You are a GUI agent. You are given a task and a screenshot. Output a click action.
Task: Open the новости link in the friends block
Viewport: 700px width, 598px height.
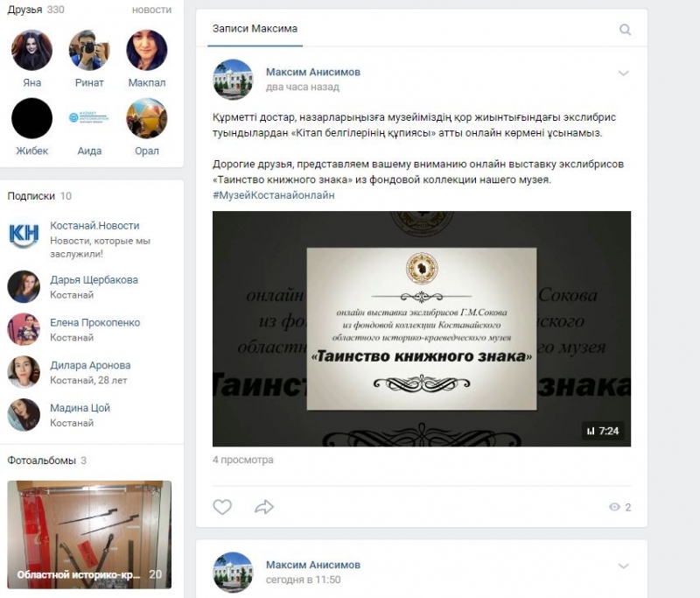pos(151,10)
